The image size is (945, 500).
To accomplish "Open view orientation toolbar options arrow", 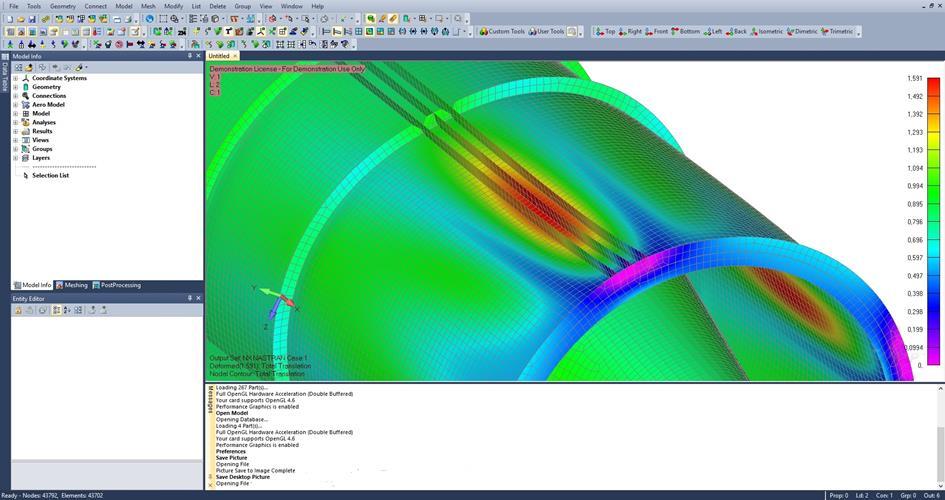I will point(858,33).
